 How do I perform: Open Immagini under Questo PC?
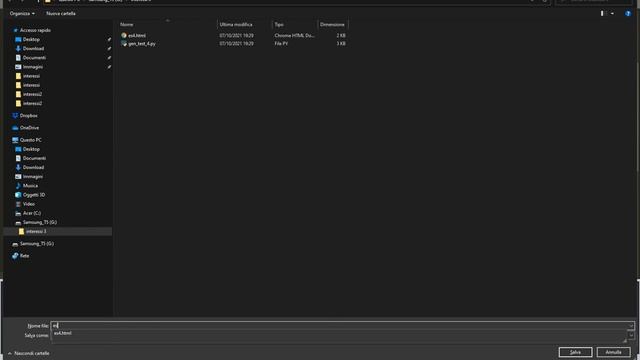point(33,177)
